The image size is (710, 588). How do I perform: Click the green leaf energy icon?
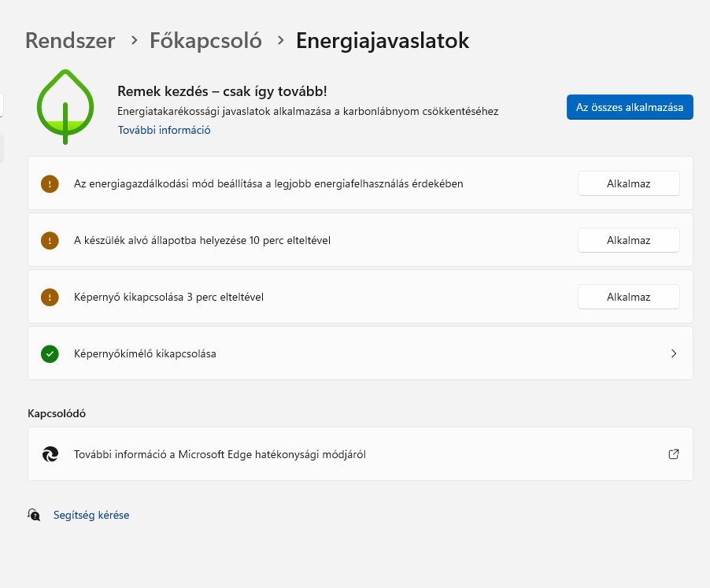pos(65,106)
